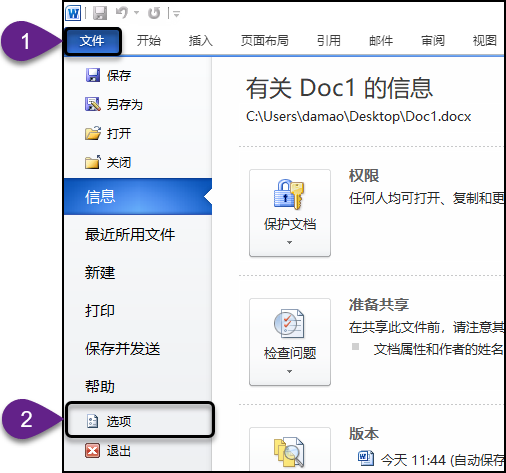Screen dimensions: 506x473
Task: Click the Word application icon in title bar
Action: click(x=73, y=13)
